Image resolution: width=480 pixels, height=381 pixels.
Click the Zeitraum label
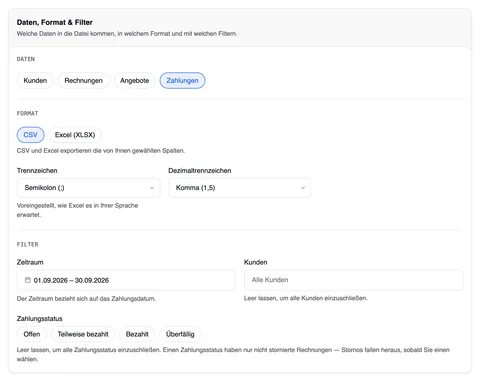pos(30,262)
